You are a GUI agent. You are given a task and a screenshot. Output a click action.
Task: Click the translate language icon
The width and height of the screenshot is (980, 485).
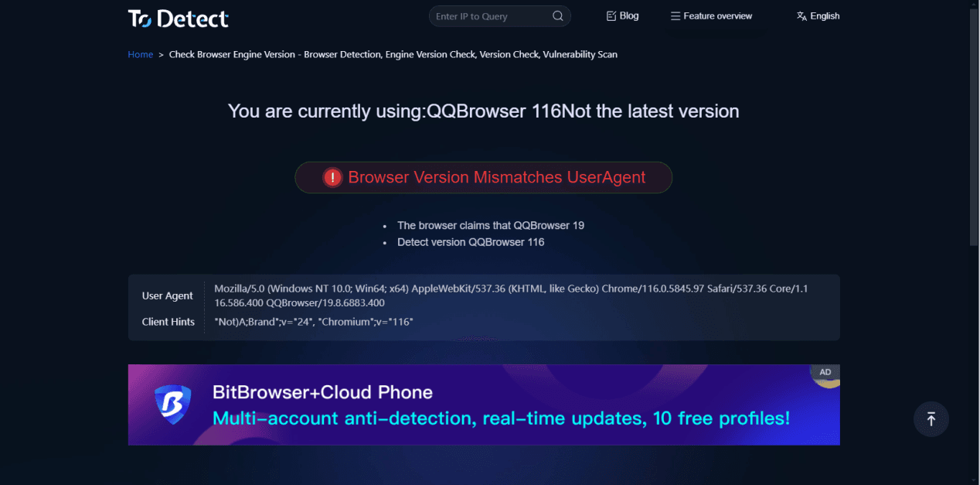(x=801, y=16)
